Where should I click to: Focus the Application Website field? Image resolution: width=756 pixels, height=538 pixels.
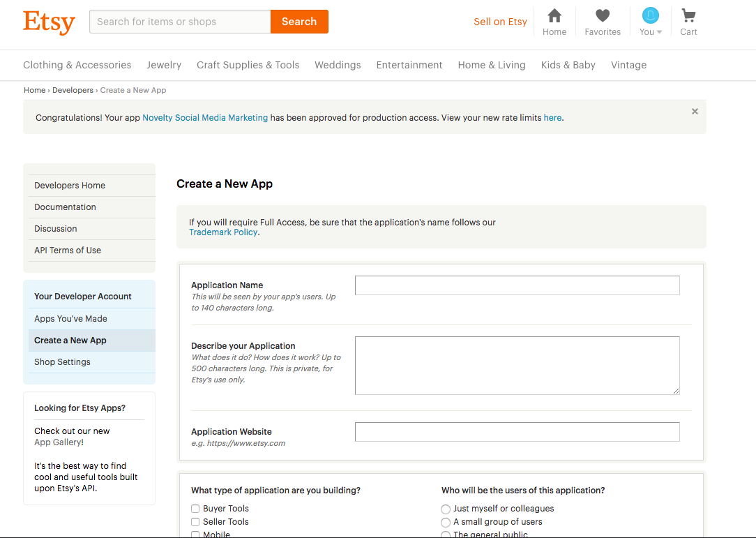coord(517,432)
